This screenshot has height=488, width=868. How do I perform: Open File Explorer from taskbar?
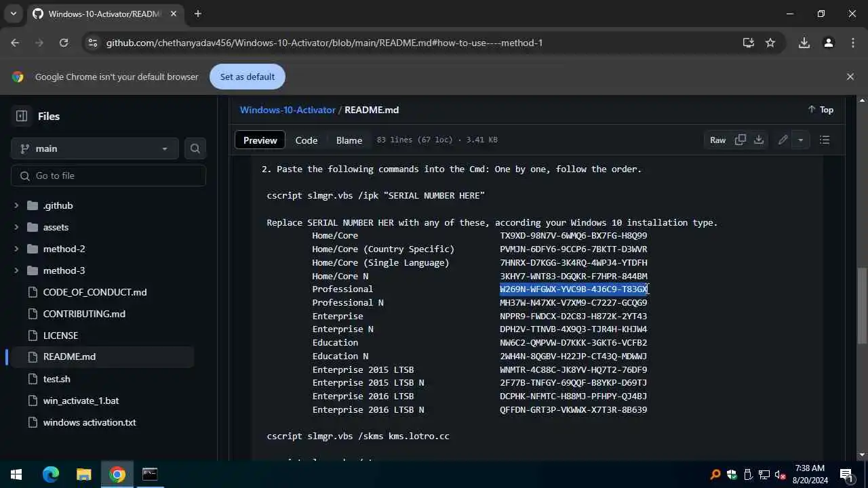tap(83, 474)
